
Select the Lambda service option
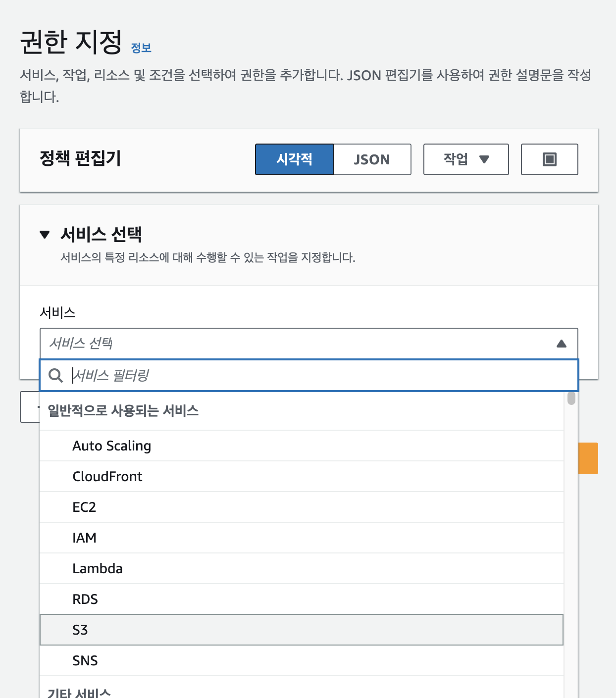(98, 569)
